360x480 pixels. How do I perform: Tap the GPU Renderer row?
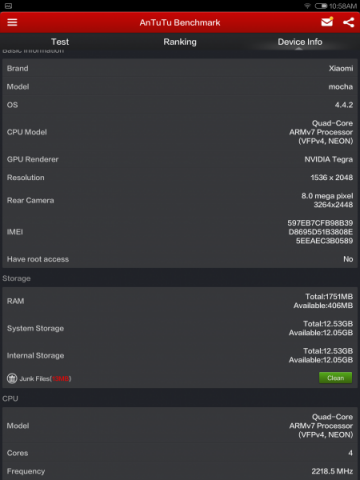(x=180, y=159)
